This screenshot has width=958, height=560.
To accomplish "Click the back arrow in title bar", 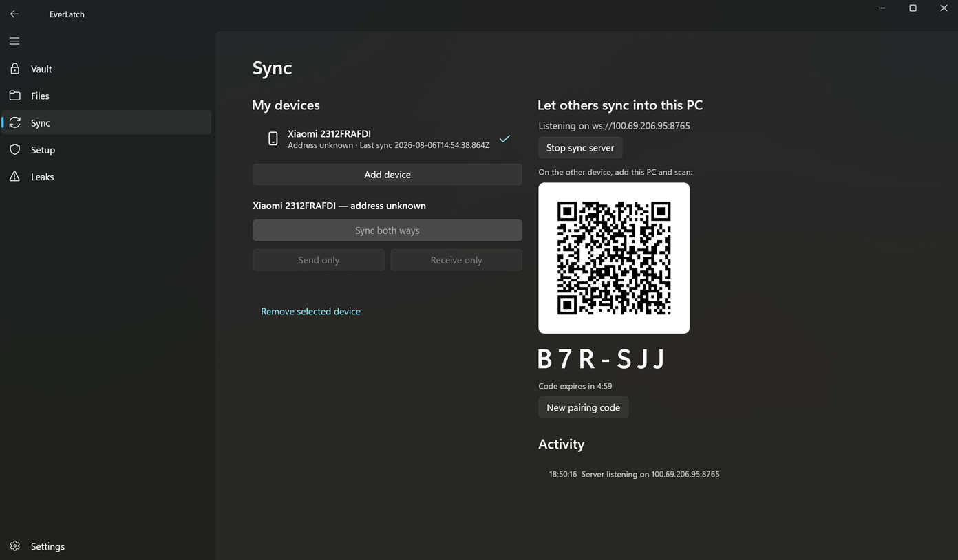I will (14, 14).
